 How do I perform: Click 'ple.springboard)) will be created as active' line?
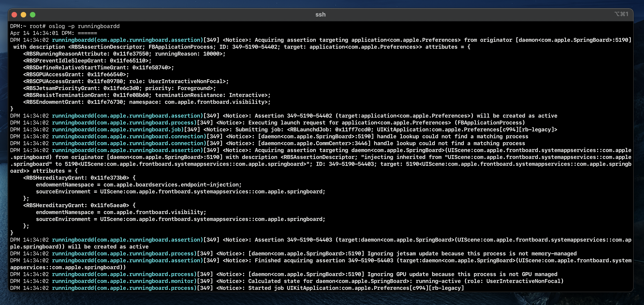pyautogui.click(x=79, y=247)
